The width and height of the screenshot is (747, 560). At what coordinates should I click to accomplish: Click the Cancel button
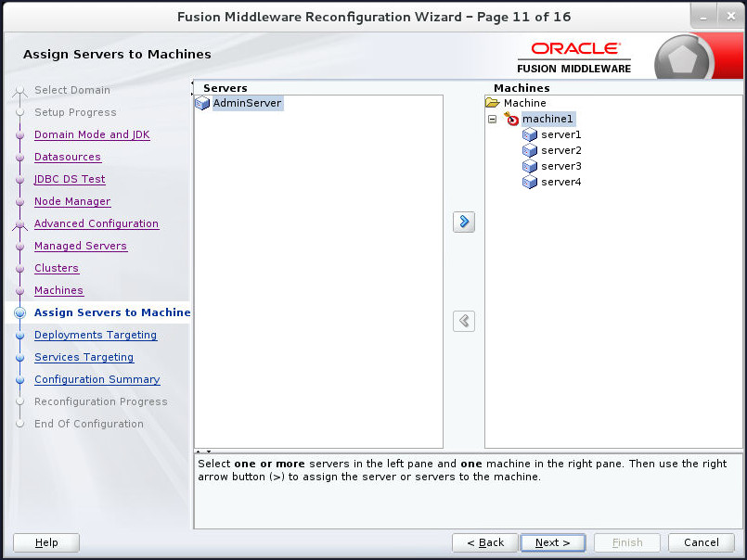tap(702, 542)
